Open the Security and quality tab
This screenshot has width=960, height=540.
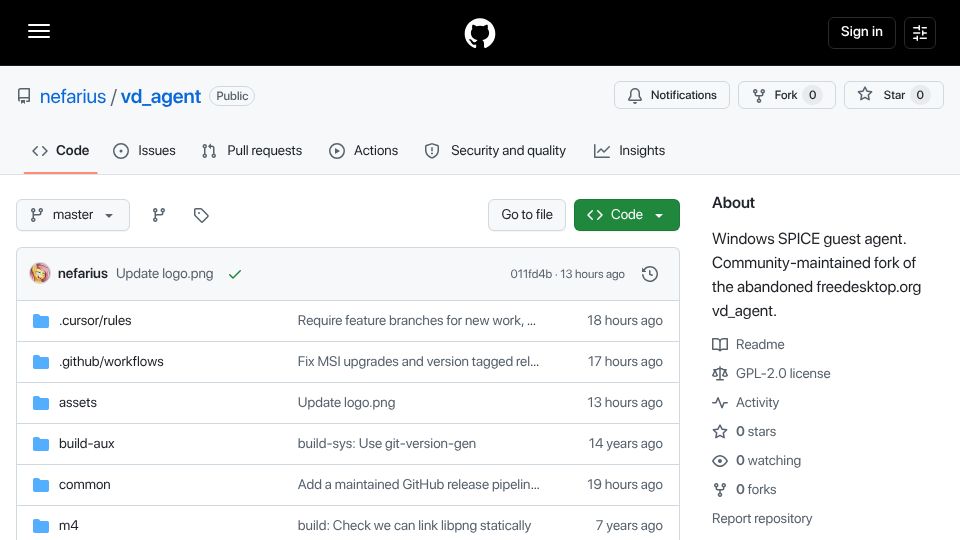(495, 151)
